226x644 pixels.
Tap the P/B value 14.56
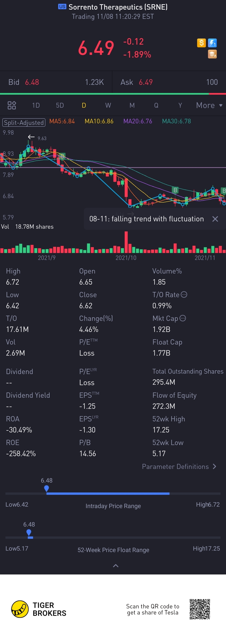tap(88, 454)
